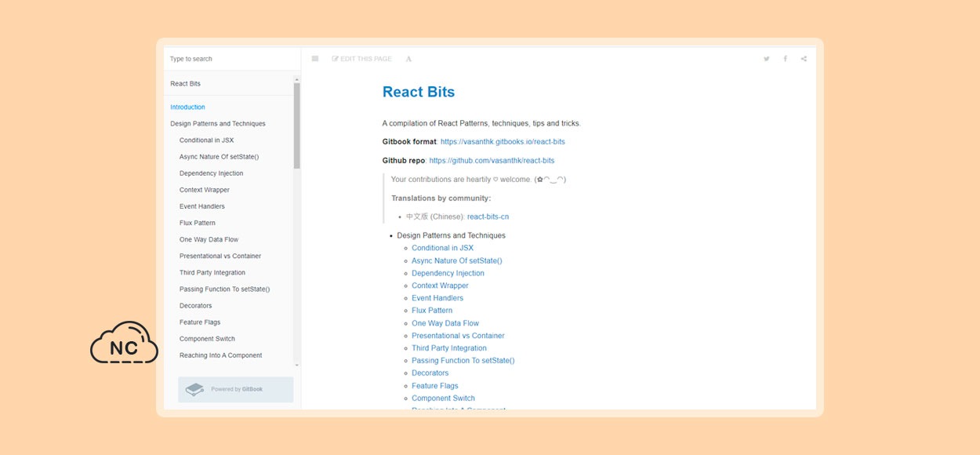The width and height of the screenshot is (980, 455).
Task: Click Event Handlers link in content
Action: tap(437, 298)
